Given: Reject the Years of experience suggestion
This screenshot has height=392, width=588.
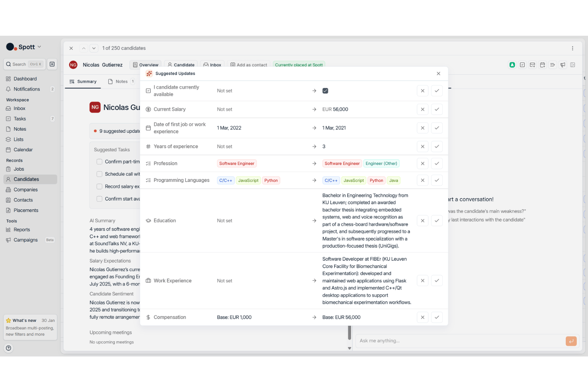Looking at the screenshot, I should click(x=422, y=147).
